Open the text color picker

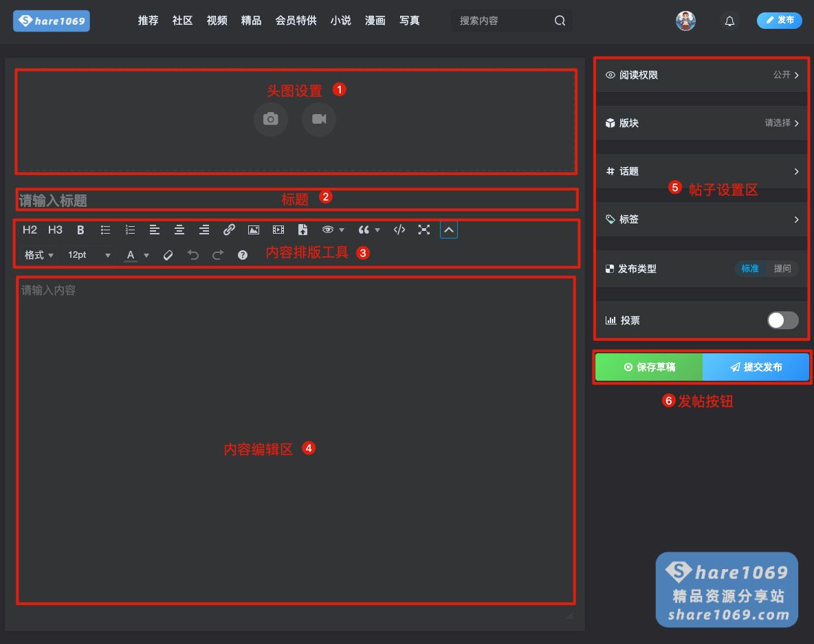(136, 255)
